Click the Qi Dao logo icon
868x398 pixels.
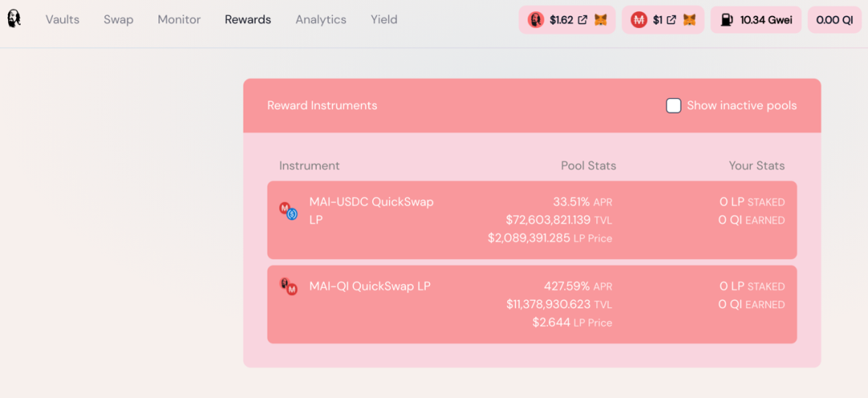tap(14, 19)
